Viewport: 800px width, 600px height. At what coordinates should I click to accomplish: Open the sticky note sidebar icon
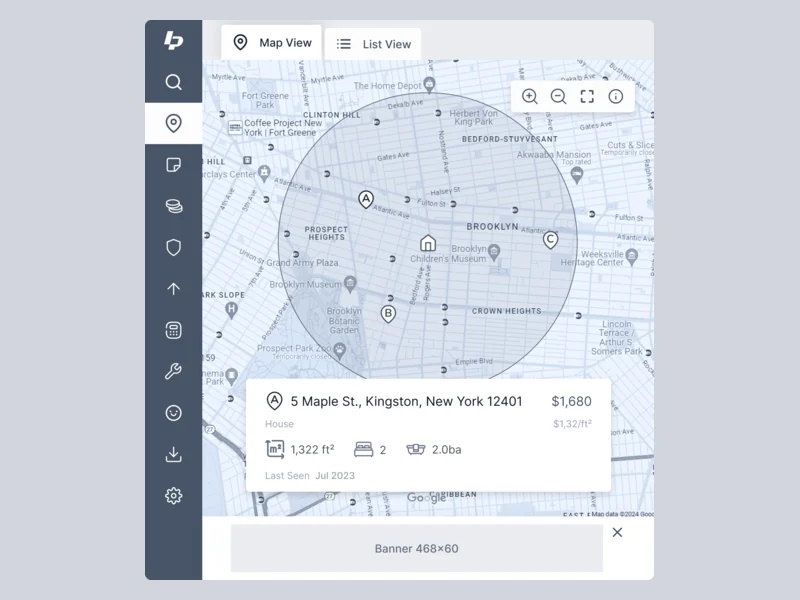point(173,165)
